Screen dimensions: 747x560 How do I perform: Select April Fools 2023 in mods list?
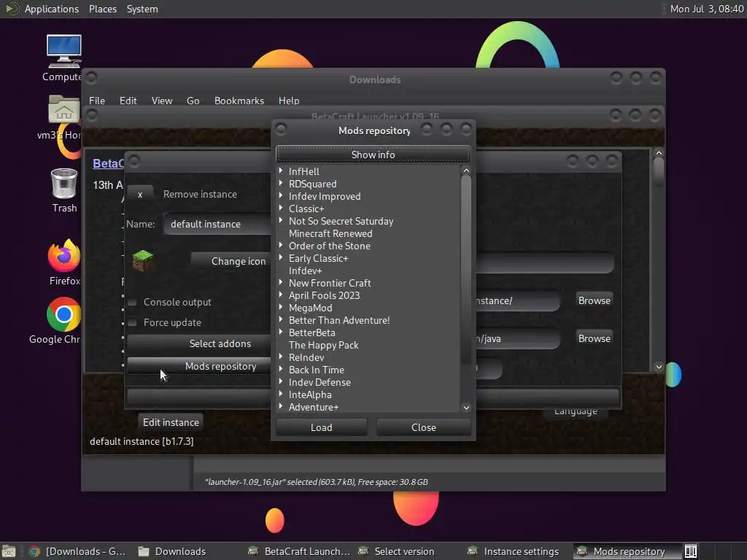point(324,295)
